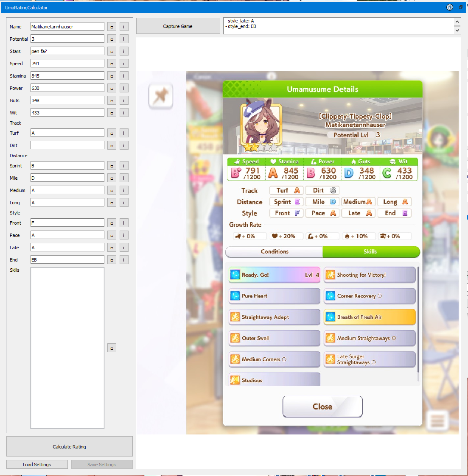Screen dimensions: 468x476
Task: Click the pin icon beside Umamusume Details
Action: (161, 96)
